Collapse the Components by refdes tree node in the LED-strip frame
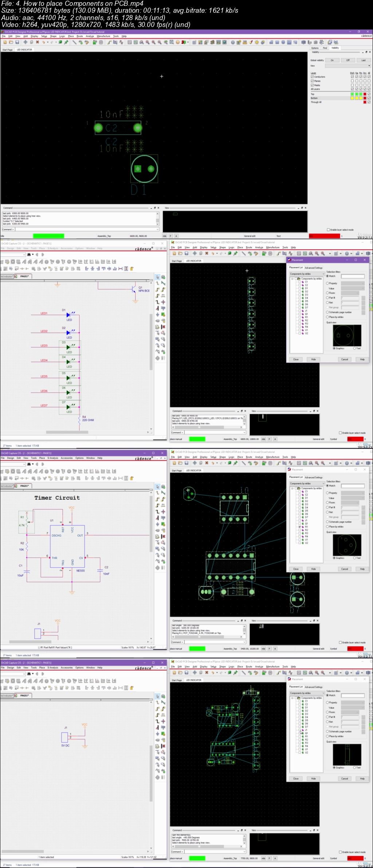The image size is (373, 868). click(292, 279)
